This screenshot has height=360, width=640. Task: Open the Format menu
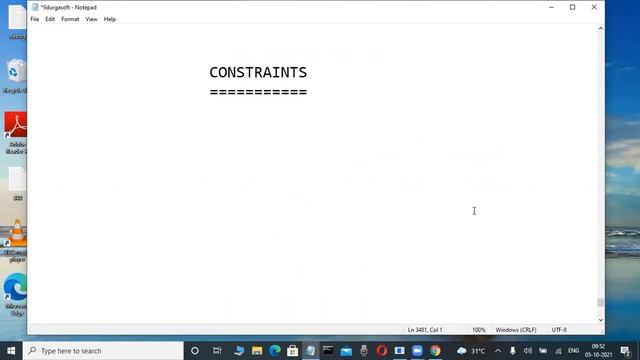click(x=70, y=19)
